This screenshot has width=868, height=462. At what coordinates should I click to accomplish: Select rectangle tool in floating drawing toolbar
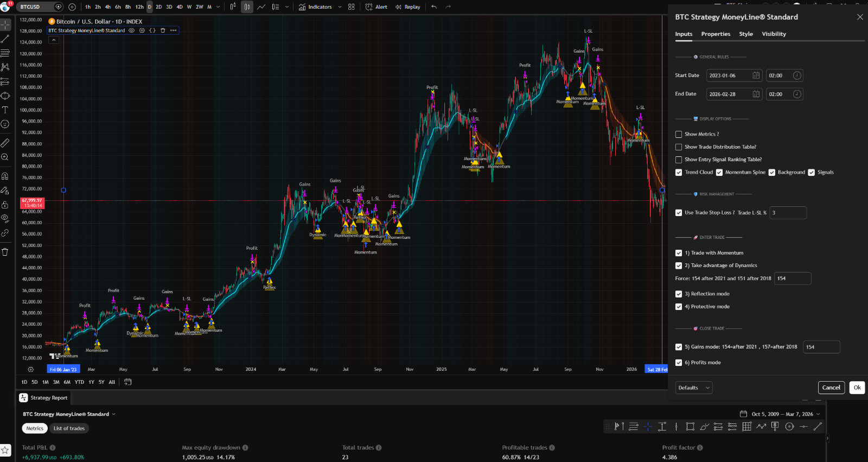[x=690, y=427]
